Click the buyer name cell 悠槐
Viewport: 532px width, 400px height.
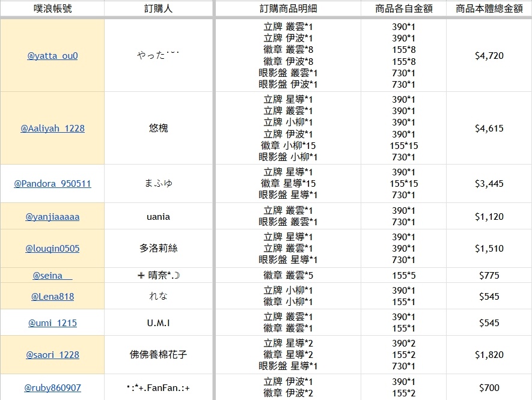(159, 129)
